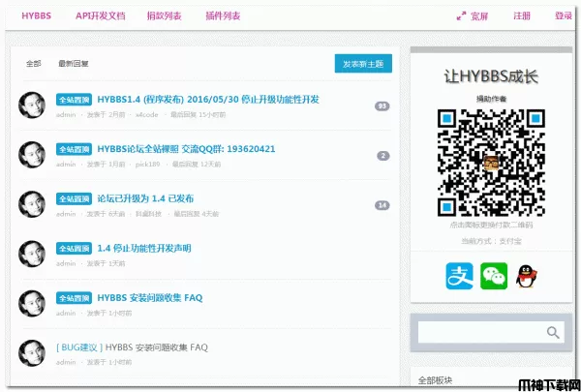Click the 注册 register link
The image size is (581, 392).
tap(522, 16)
